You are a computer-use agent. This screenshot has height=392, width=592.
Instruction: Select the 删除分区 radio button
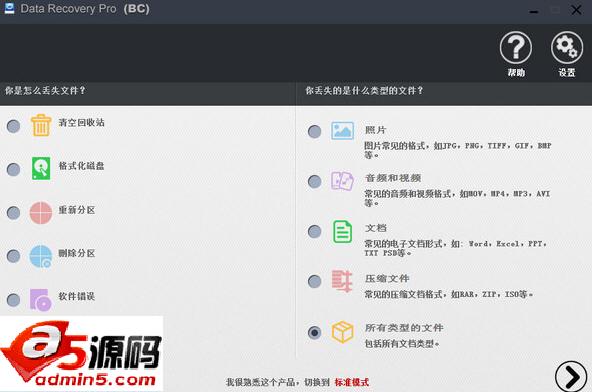tap(14, 256)
